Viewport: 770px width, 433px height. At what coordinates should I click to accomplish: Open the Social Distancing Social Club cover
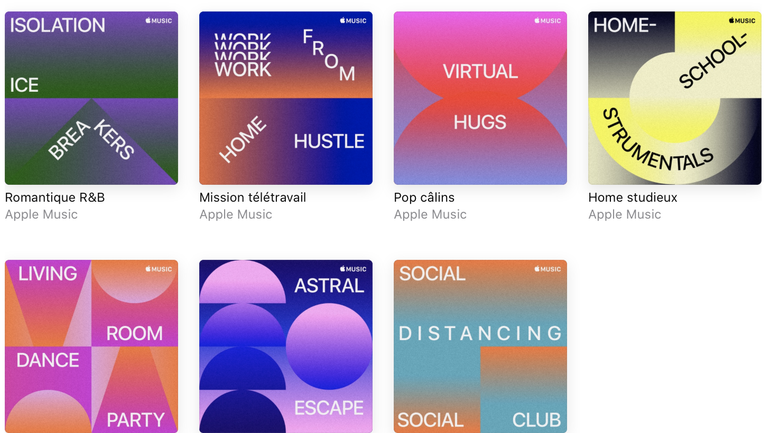pos(480,346)
